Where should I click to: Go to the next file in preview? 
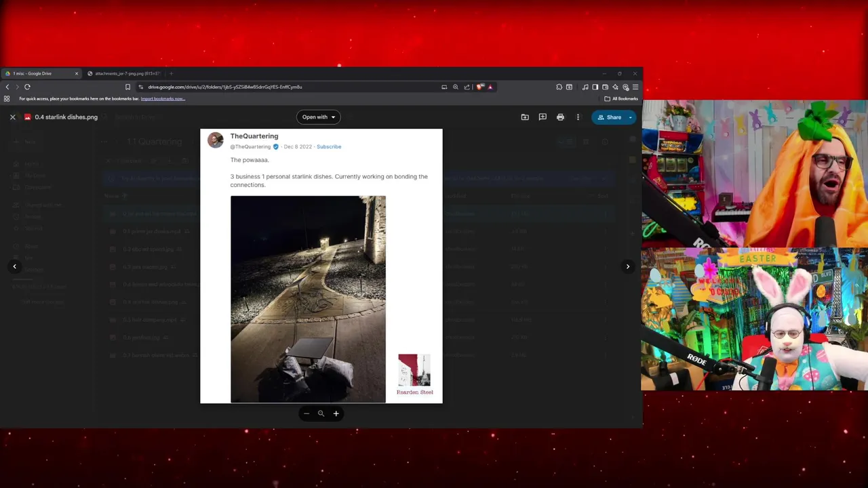tap(628, 266)
